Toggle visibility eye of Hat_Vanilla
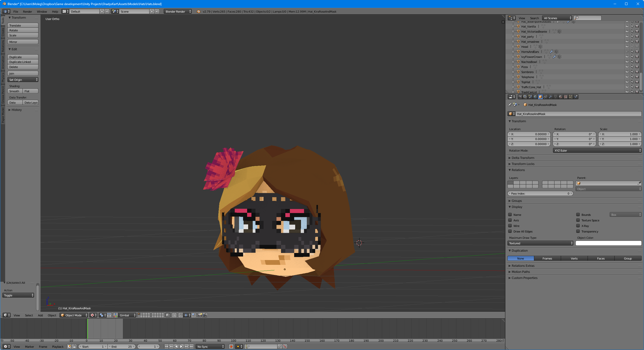 [x=627, y=26]
